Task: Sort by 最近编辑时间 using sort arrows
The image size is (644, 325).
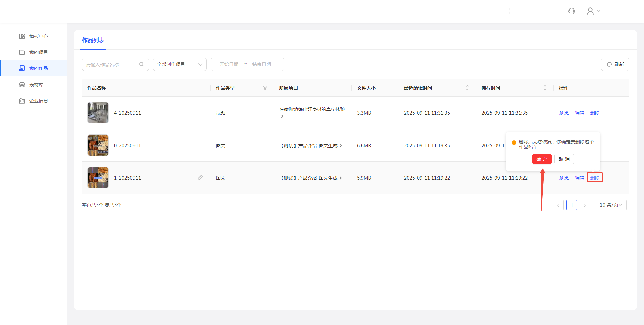Action: (467, 88)
